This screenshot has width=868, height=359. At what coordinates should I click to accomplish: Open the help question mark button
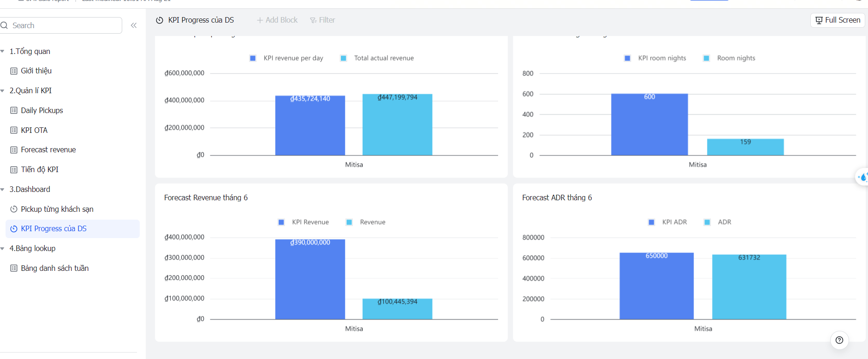pos(839,340)
